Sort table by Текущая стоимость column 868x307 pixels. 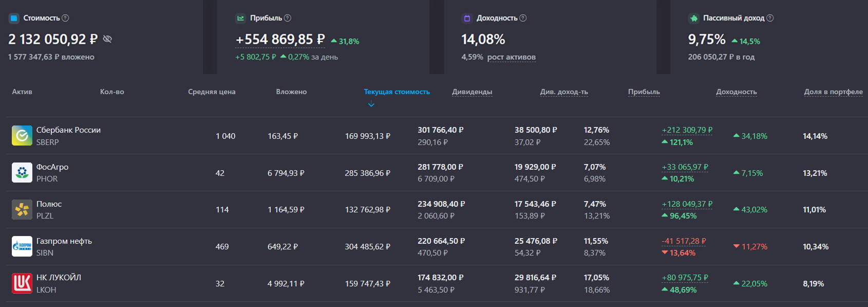(397, 92)
